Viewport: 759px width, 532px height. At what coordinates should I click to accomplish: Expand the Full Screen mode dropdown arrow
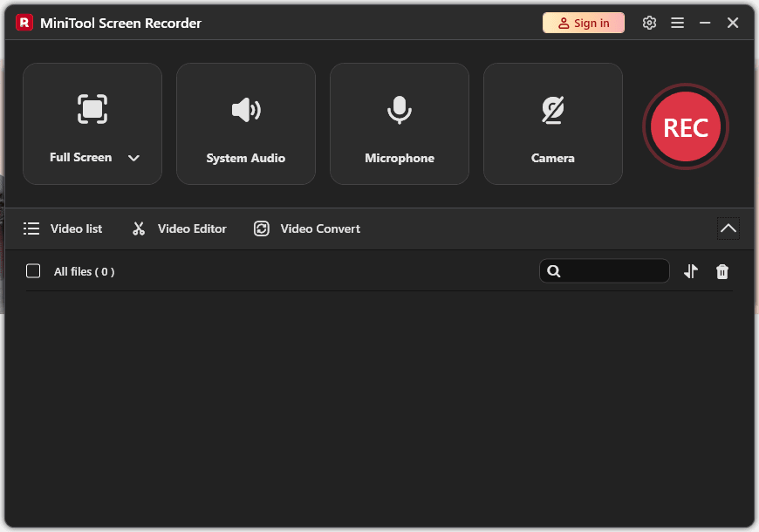(133, 159)
